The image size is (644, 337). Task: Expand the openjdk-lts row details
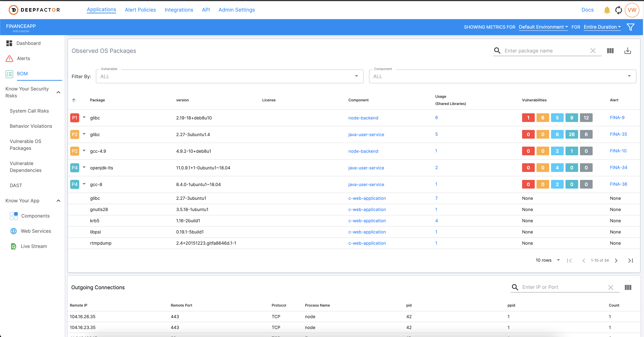pos(84,167)
